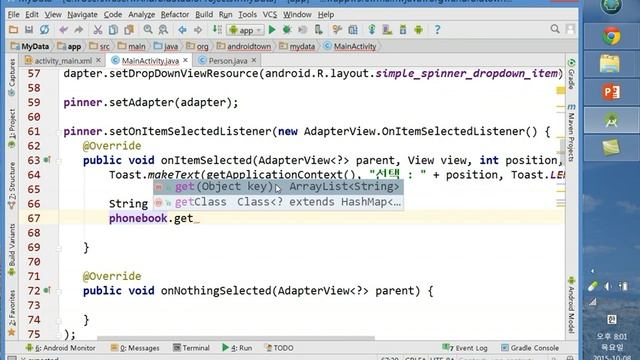The image size is (640, 360).
Task: Click the java breadcrumb folder
Action: pyautogui.click(x=166, y=47)
